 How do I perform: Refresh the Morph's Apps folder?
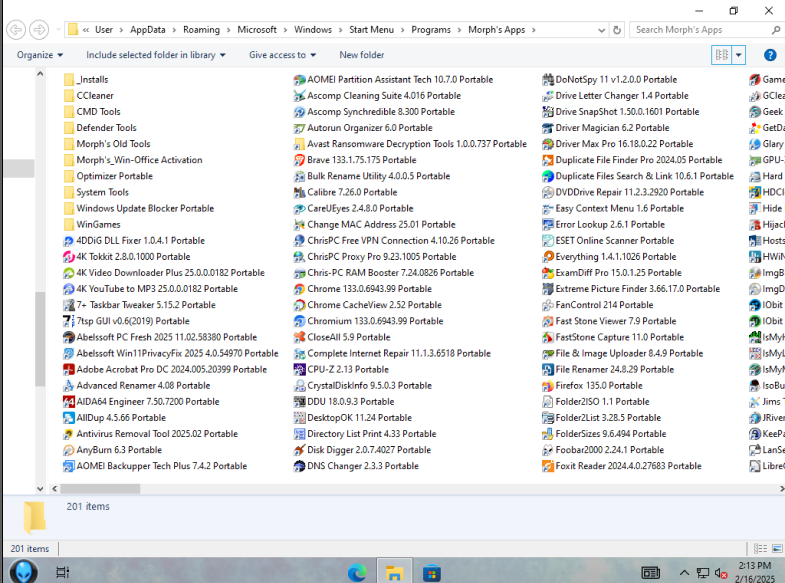pos(617,30)
